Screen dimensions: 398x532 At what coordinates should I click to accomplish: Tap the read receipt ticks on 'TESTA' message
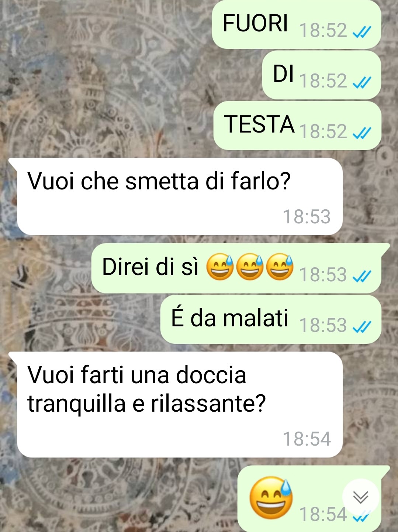pyautogui.click(x=361, y=134)
